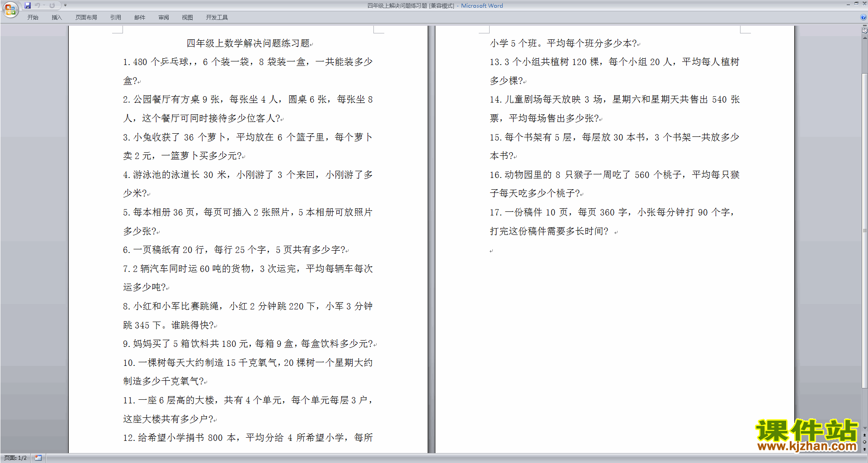Click the line 小学 5 个班 on page two
This screenshot has width=868, height=463.
click(564, 43)
